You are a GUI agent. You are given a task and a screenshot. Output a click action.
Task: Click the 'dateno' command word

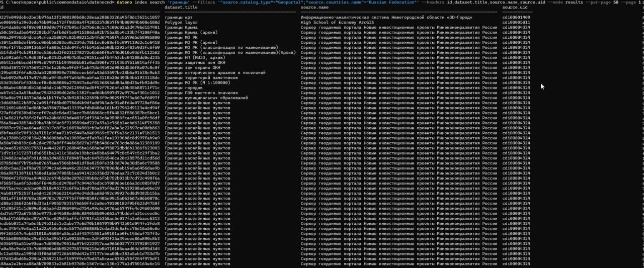coord(123,3)
